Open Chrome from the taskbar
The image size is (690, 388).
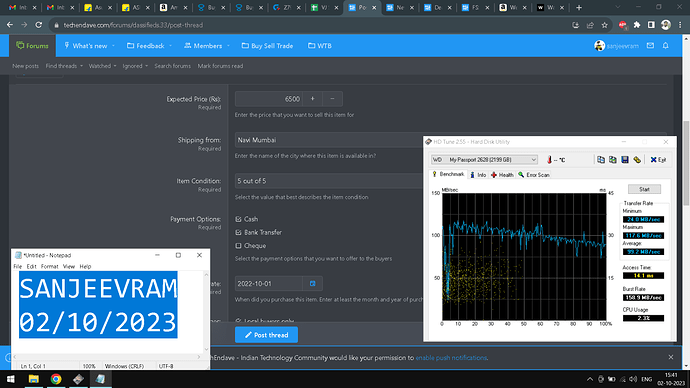(56, 379)
